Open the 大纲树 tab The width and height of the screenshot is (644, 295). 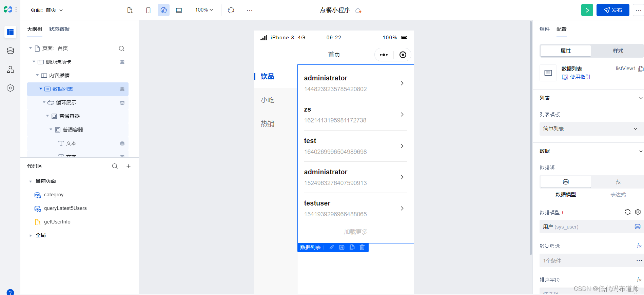click(x=35, y=29)
